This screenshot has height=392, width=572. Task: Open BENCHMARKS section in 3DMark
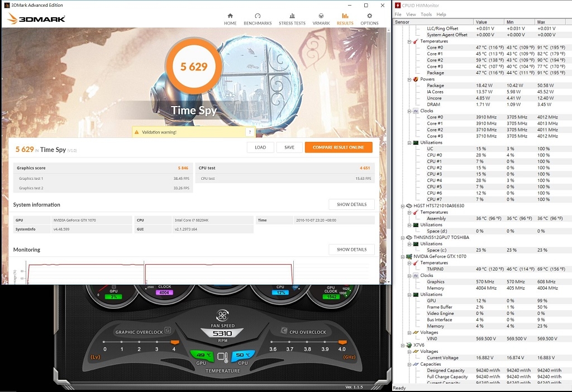pyautogui.click(x=258, y=19)
